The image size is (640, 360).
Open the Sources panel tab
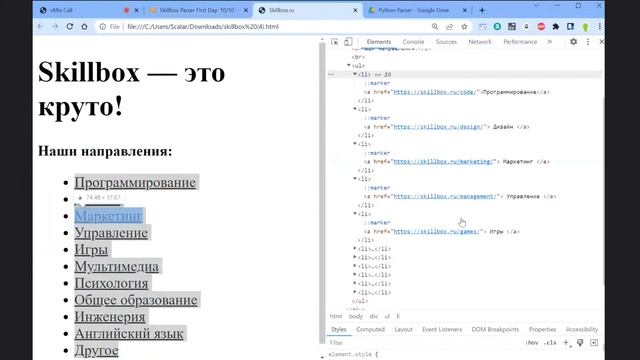click(x=446, y=42)
